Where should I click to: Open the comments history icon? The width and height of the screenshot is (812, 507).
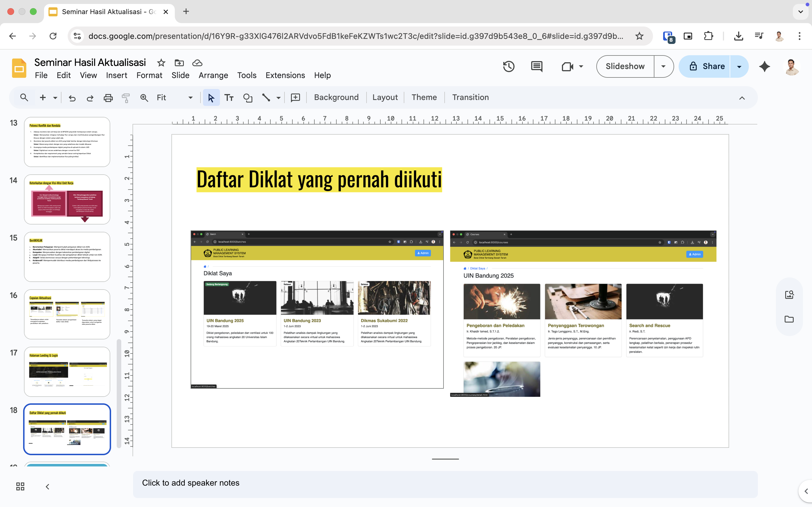pyautogui.click(x=537, y=66)
